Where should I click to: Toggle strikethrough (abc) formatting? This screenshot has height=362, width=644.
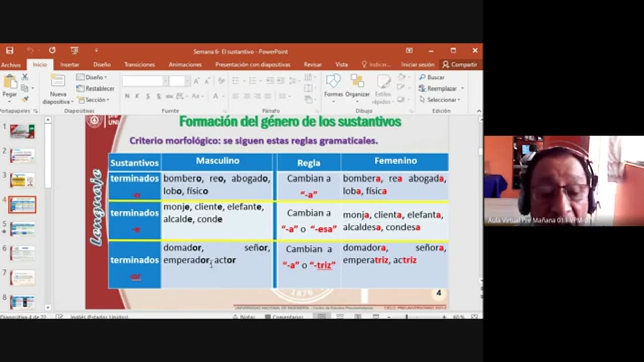[x=170, y=96]
